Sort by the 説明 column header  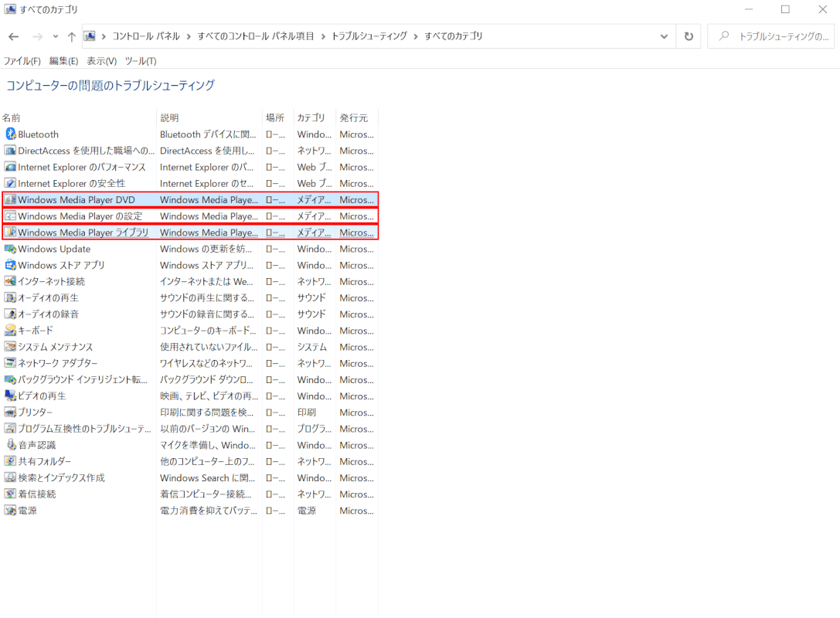point(209,118)
